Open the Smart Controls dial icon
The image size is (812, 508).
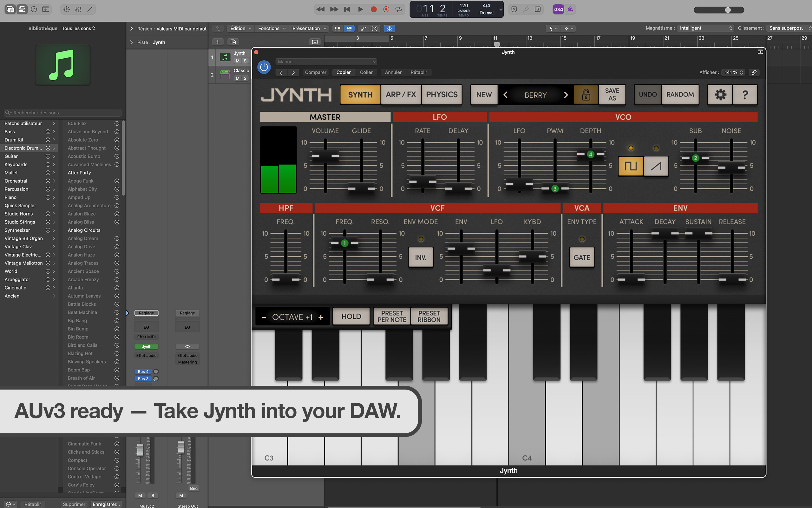[x=66, y=10]
